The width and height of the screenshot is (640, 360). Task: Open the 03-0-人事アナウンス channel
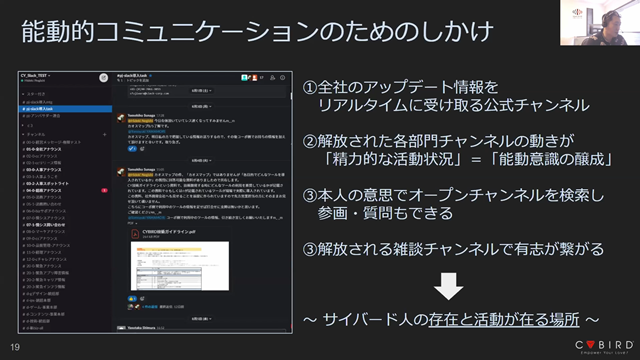pos(42,170)
